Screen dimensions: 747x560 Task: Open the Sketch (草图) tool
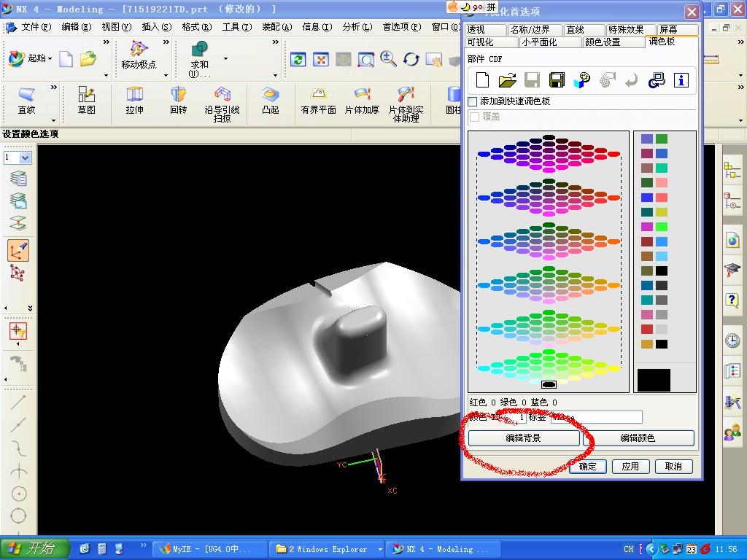[86, 101]
